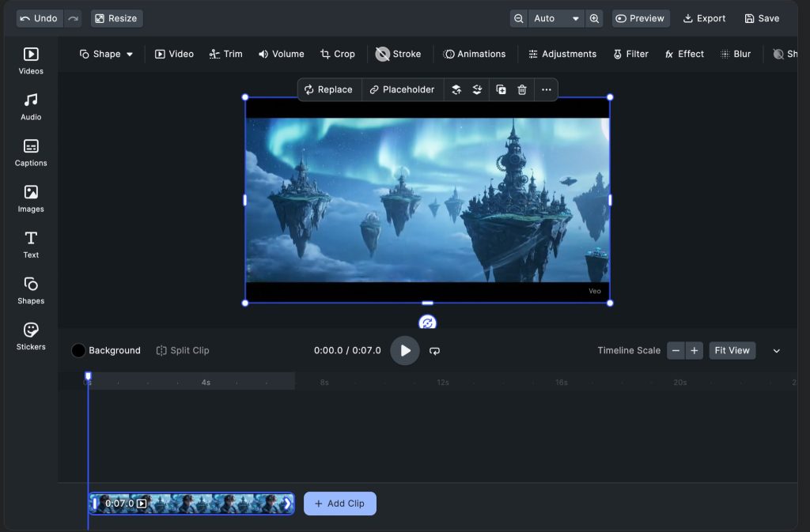
Task: Bring the clip layer forward
Action: (x=456, y=90)
